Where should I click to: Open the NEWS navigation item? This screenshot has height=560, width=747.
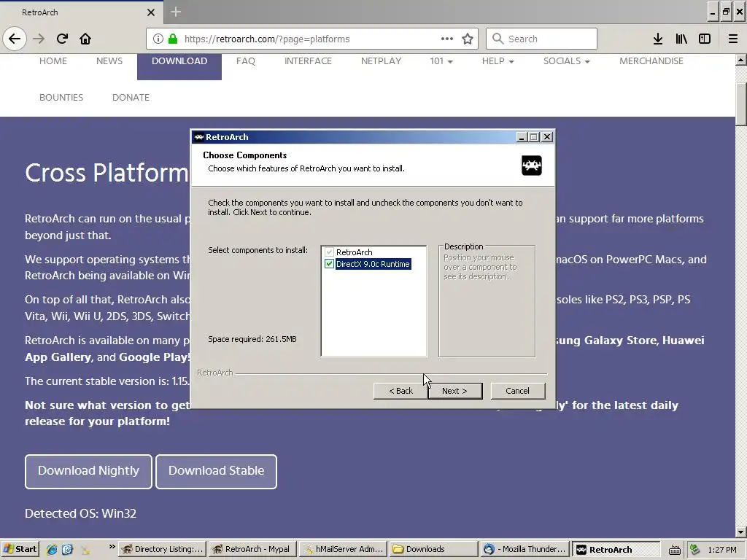click(x=109, y=61)
